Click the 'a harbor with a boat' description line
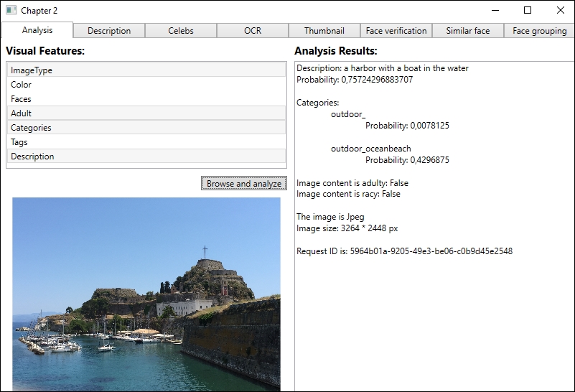Viewport: 575px width, 392px height. pos(383,68)
